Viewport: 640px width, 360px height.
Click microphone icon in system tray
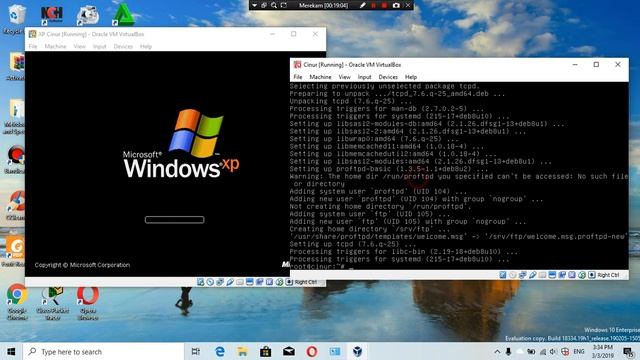508,351
